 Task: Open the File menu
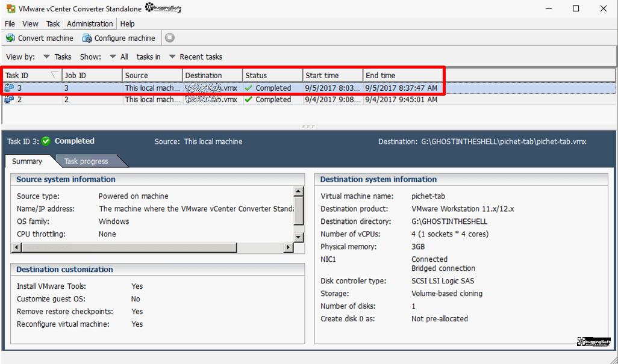click(x=10, y=23)
